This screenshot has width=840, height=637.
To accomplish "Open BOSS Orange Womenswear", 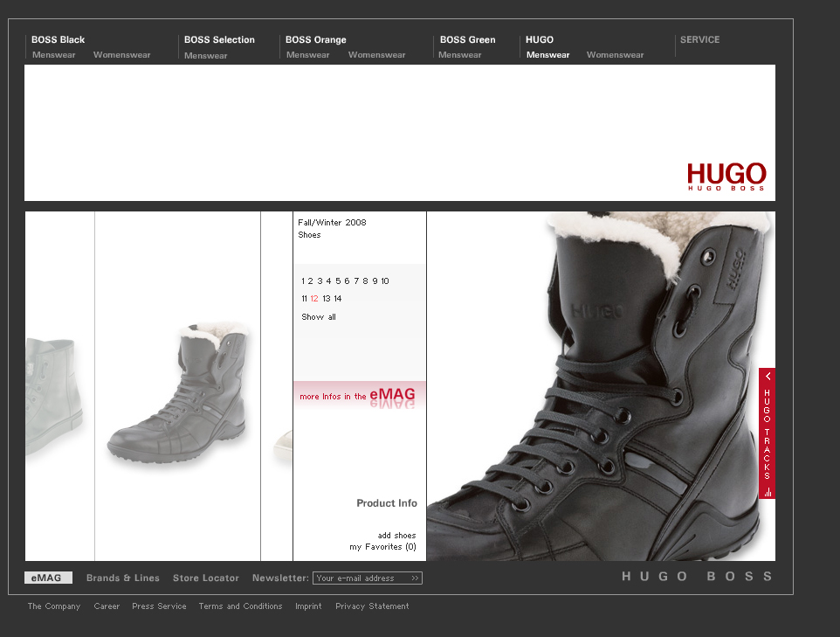I will coord(376,55).
